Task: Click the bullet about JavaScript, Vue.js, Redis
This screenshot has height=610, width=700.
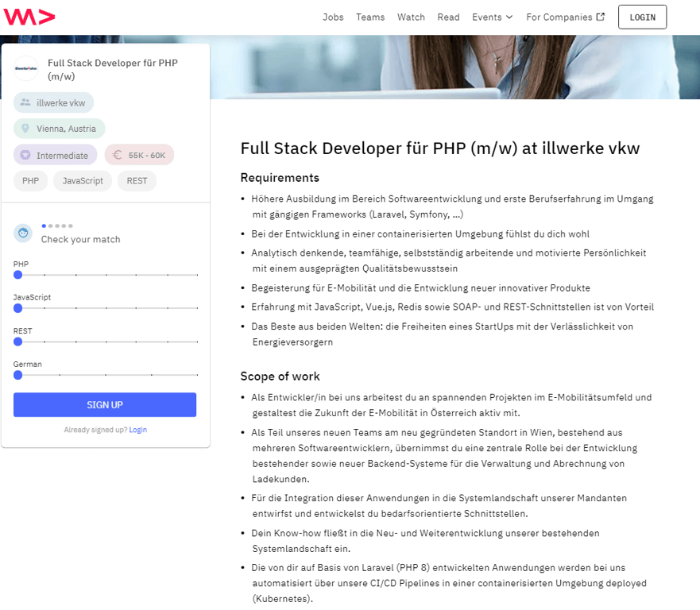Action: [447, 307]
